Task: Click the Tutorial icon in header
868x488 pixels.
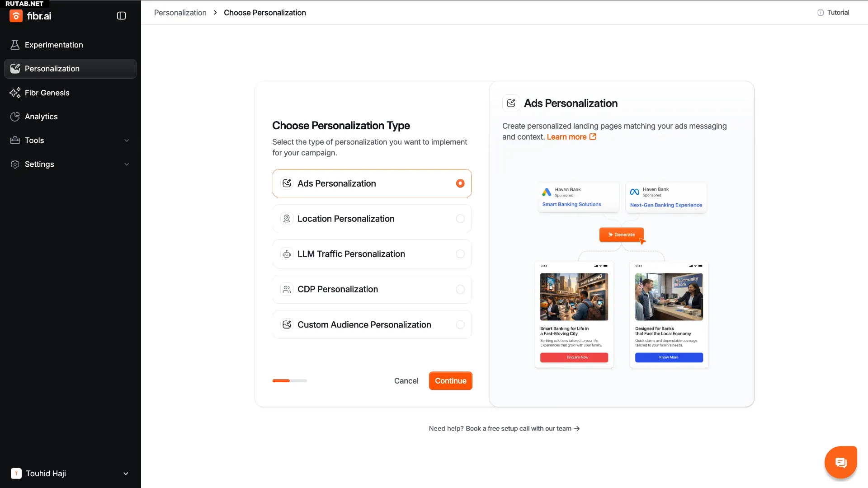Action: point(821,13)
